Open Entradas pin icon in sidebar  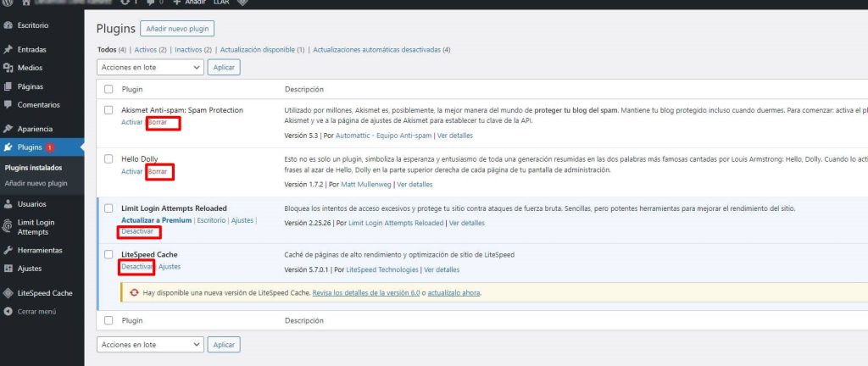coord(8,49)
